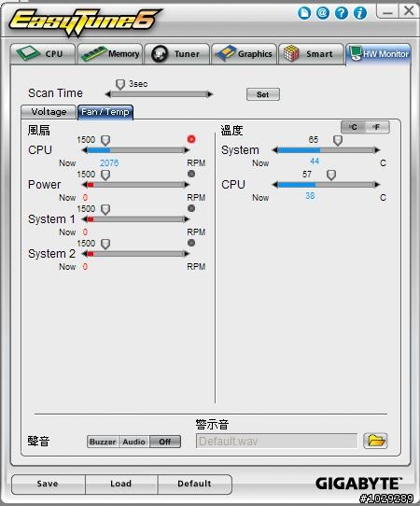Image resolution: width=420 pixels, height=506 pixels.
Task: Click Scan Time slider left arrow
Action: coord(108,94)
